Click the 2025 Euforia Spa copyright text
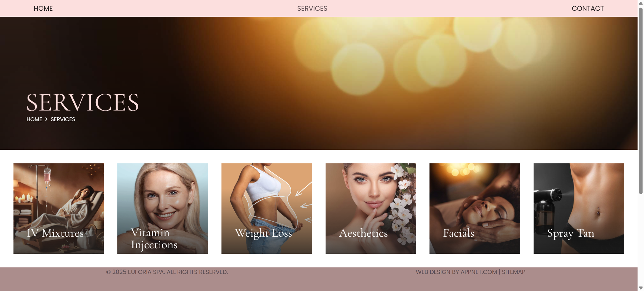 pos(167,272)
